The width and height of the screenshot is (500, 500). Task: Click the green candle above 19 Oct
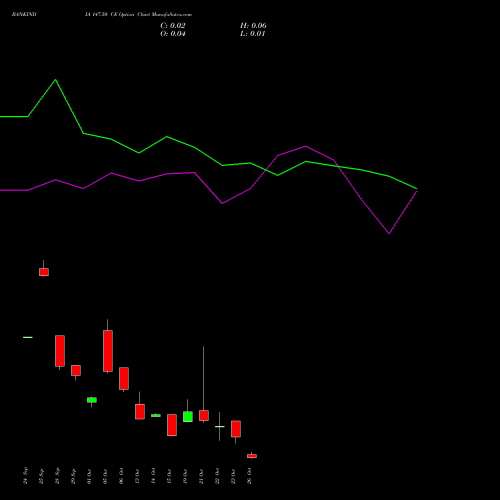(188, 417)
